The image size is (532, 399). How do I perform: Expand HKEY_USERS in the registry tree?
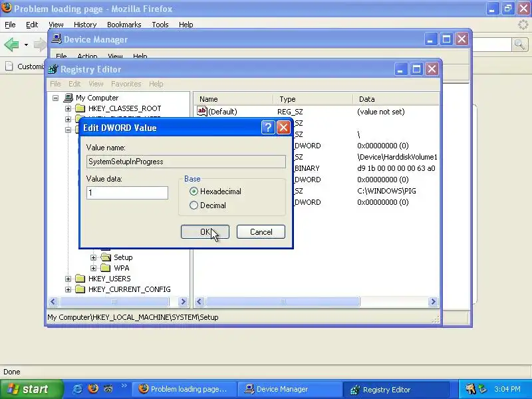point(68,279)
